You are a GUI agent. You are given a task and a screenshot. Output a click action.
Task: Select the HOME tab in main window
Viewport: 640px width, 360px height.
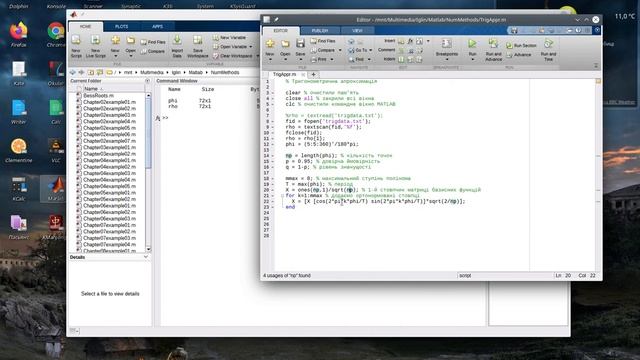[x=85, y=27]
